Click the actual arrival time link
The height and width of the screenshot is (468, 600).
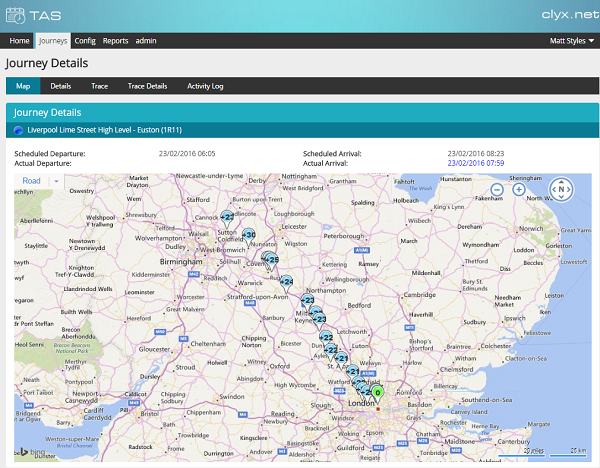[475, 162]
